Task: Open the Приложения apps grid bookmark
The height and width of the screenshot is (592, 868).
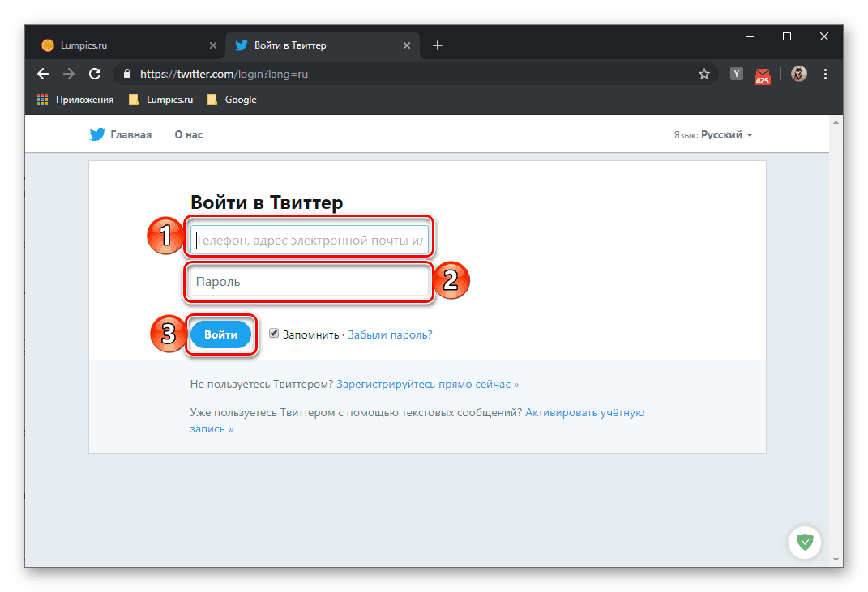Action: coord(75,100)
